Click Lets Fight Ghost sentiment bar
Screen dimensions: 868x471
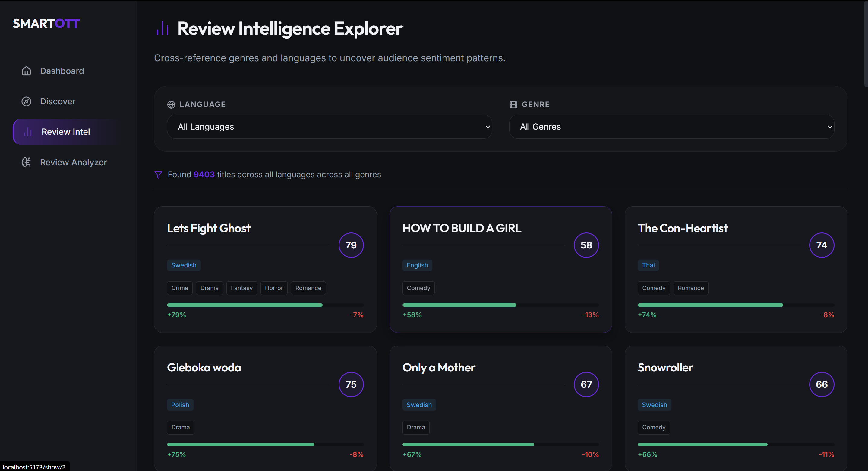265,305
